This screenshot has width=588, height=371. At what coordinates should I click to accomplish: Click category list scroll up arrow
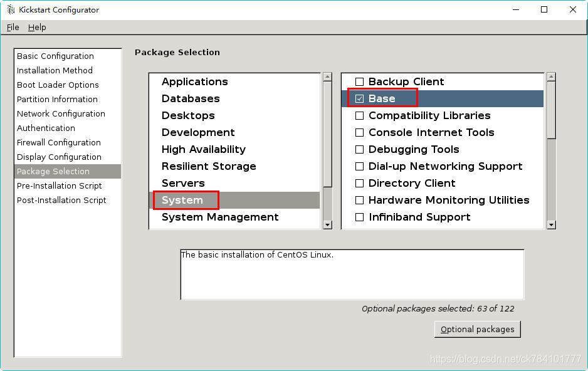[x=327, y=77]
